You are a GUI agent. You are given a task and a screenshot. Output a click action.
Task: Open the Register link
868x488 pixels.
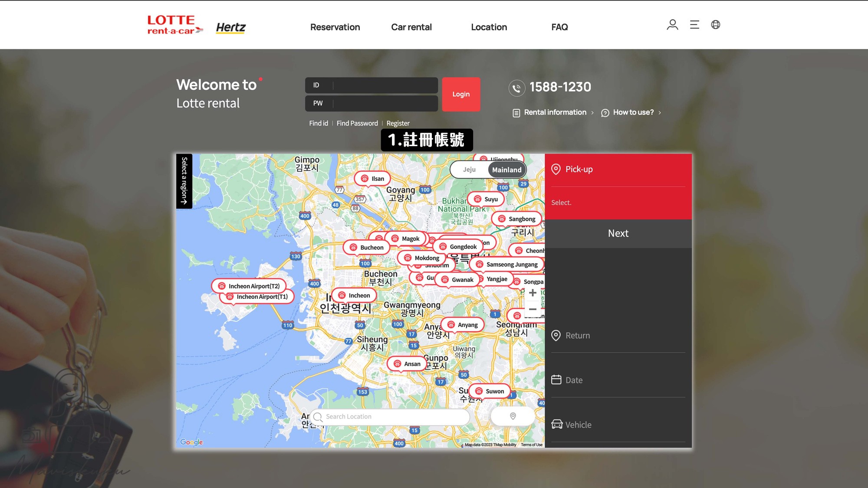(x=398, y=124)
